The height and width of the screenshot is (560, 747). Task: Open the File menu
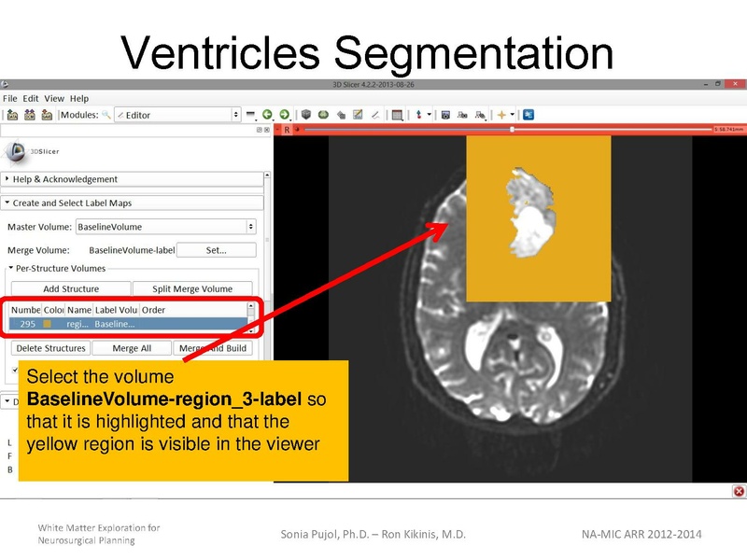tap(9, 97)
